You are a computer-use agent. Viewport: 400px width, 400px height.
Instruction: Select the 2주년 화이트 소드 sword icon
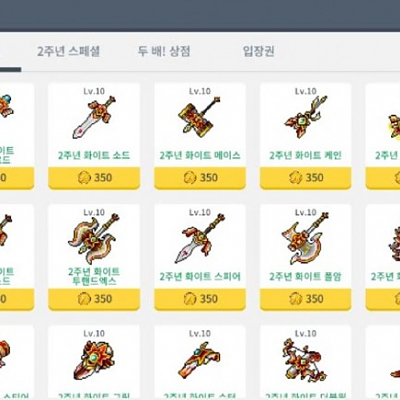[x=94, y=117]
